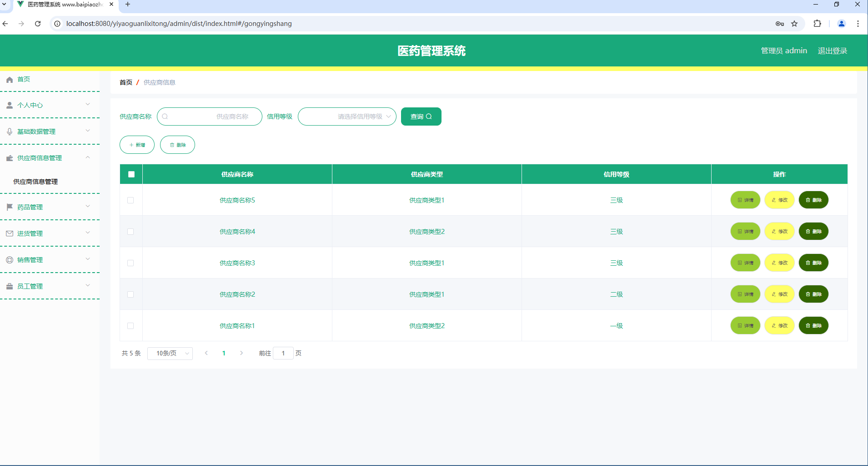868x466 pixels.
Task: Click the browser address bar URL
Action: click(179, 24)
